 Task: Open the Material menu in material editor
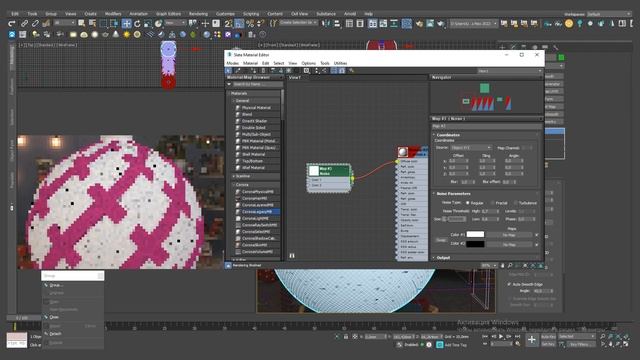pos(250,63)
